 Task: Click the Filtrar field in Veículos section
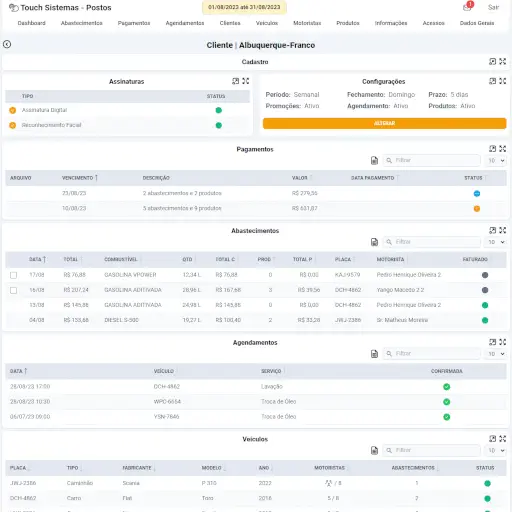click(x=432, y=450)
